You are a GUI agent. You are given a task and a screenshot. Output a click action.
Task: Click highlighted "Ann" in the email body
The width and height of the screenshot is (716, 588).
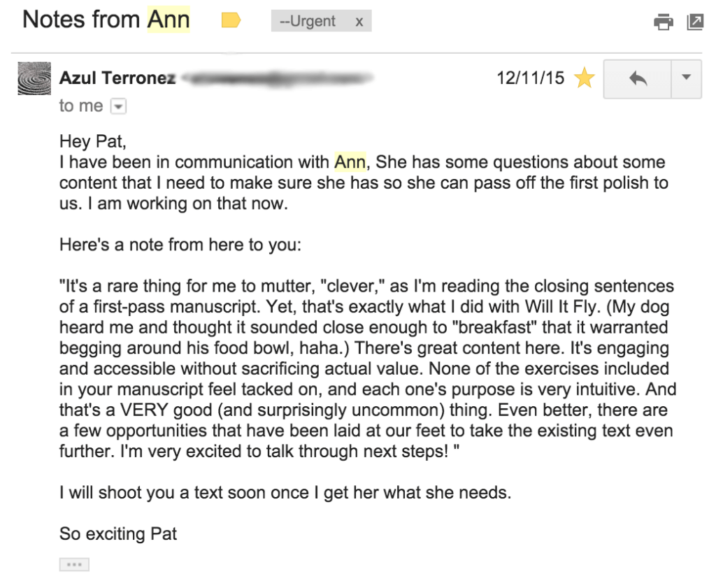click(x=350, y=163)
